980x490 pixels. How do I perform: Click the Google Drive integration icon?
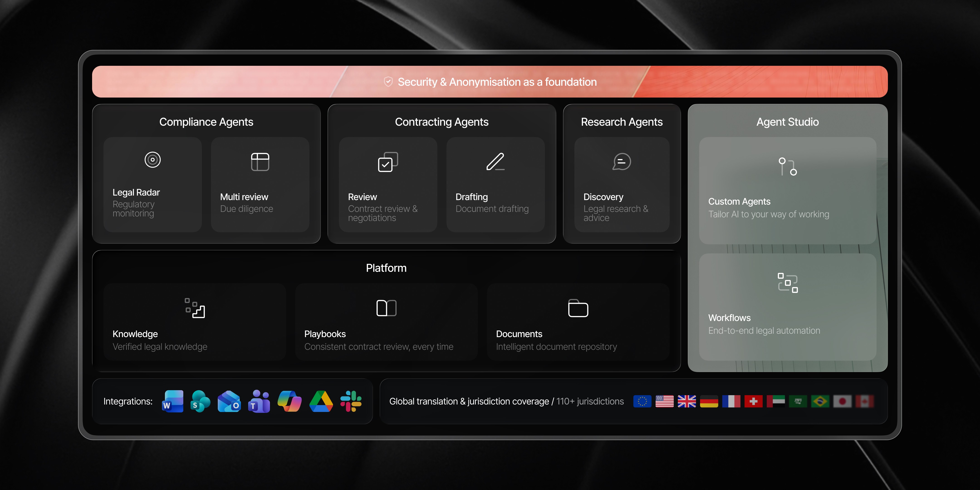[x=320, y=401]
